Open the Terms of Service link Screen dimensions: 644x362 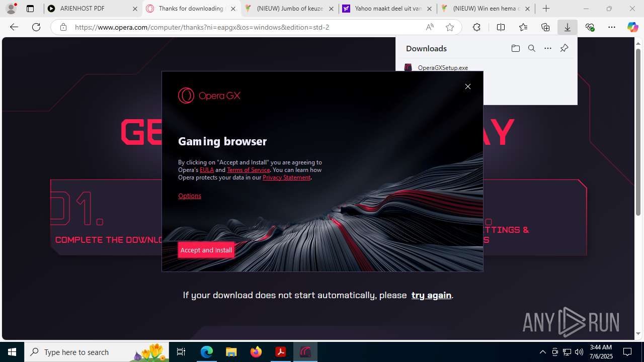click(248, 170)
